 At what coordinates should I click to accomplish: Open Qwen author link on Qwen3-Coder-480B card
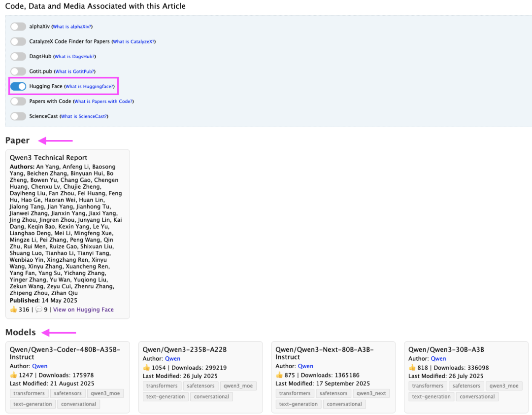pos(40,366)
